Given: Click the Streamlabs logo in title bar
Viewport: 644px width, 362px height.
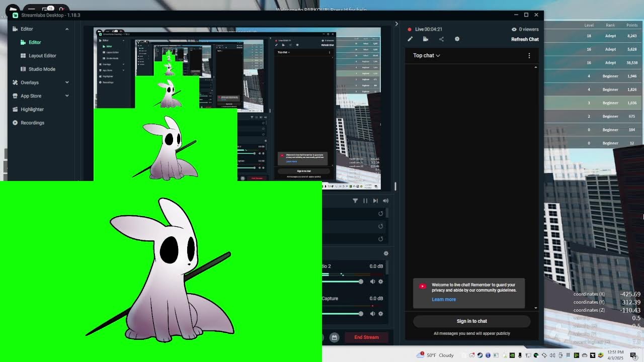Looking at the screenshot, I should coord(15,15).
